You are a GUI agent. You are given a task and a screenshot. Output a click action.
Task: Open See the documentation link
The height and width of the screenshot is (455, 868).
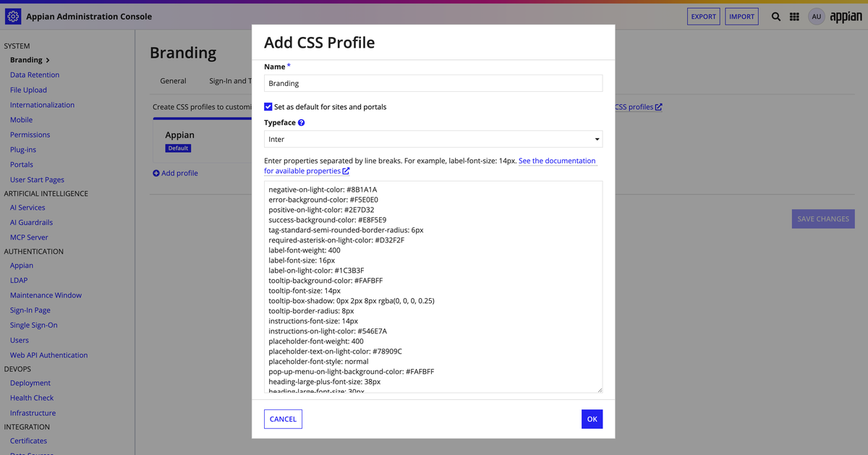557,161
